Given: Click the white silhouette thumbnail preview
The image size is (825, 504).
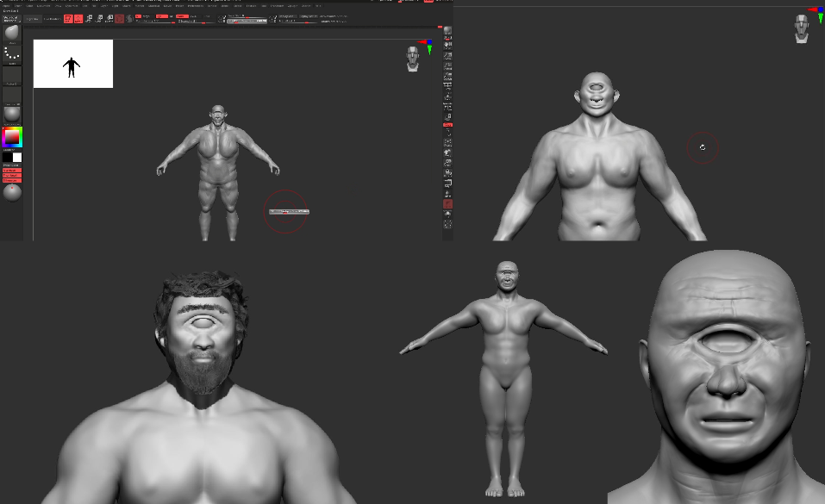Looking at the screenshot, I should (72, 64).
